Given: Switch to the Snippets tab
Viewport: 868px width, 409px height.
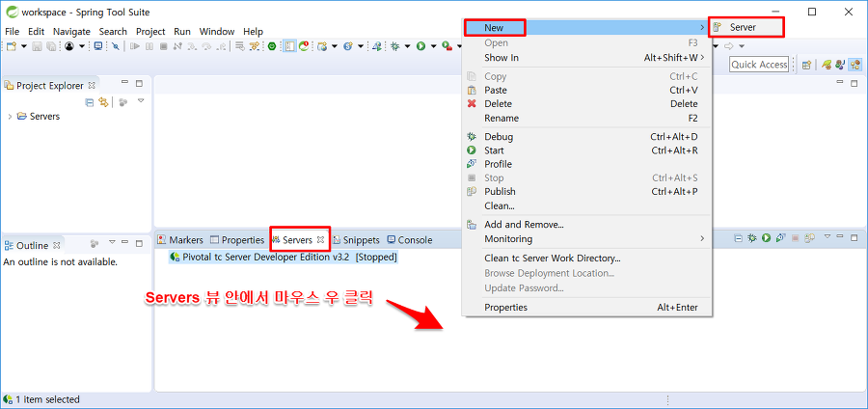Looking at the screenshot, I should pyautogui.click(x=356, y=240).
